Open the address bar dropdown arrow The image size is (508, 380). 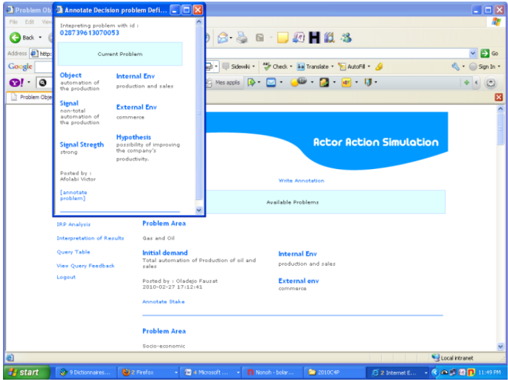pyautogui.click(x=473, y=53)
